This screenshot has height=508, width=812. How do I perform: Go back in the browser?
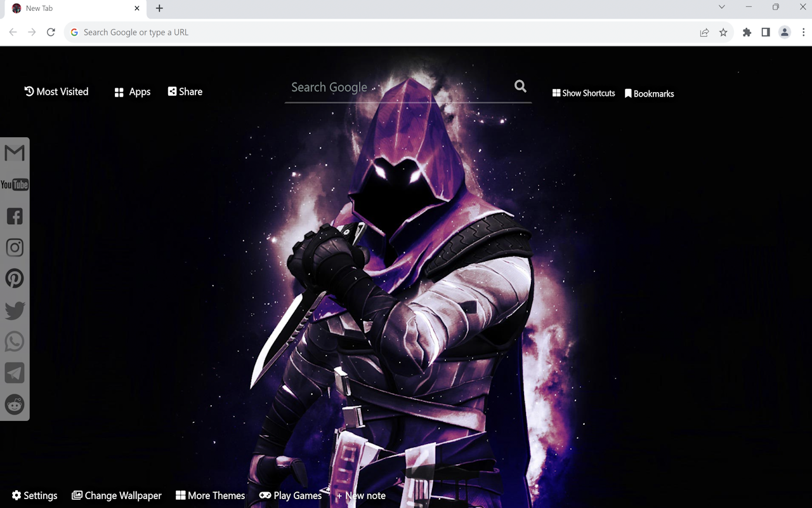point(13,32)
